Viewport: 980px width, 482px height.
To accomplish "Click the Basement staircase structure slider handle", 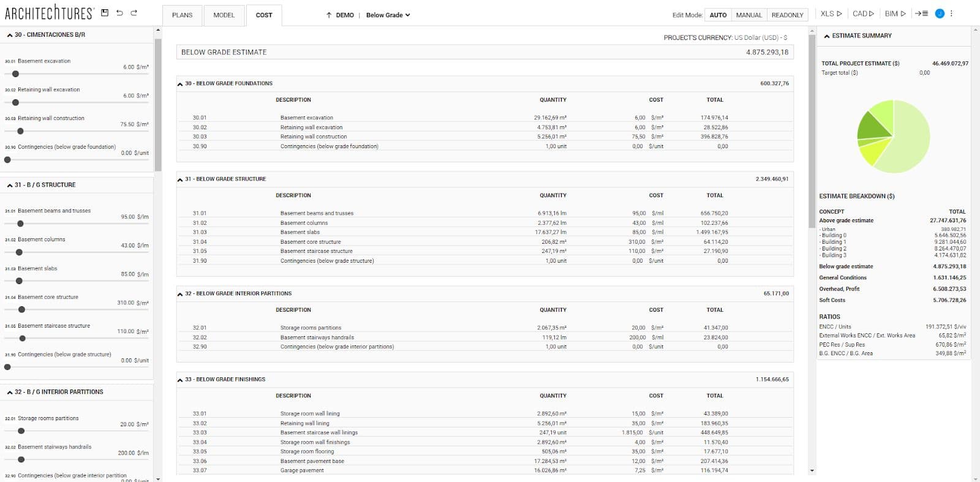I will (23, 338).
